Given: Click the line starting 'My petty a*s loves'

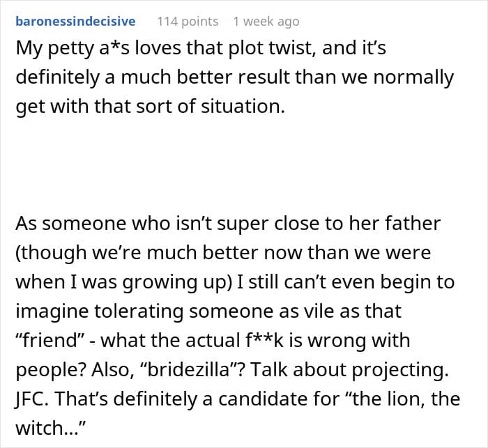Looking at the screenshot, I should (201, 49).
